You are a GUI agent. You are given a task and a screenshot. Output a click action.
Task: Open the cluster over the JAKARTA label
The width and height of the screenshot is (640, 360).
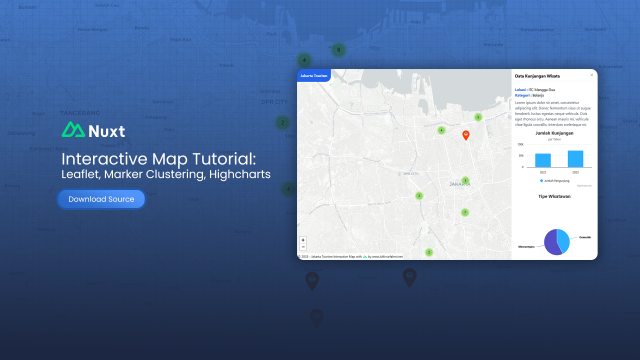pos(465,180)
